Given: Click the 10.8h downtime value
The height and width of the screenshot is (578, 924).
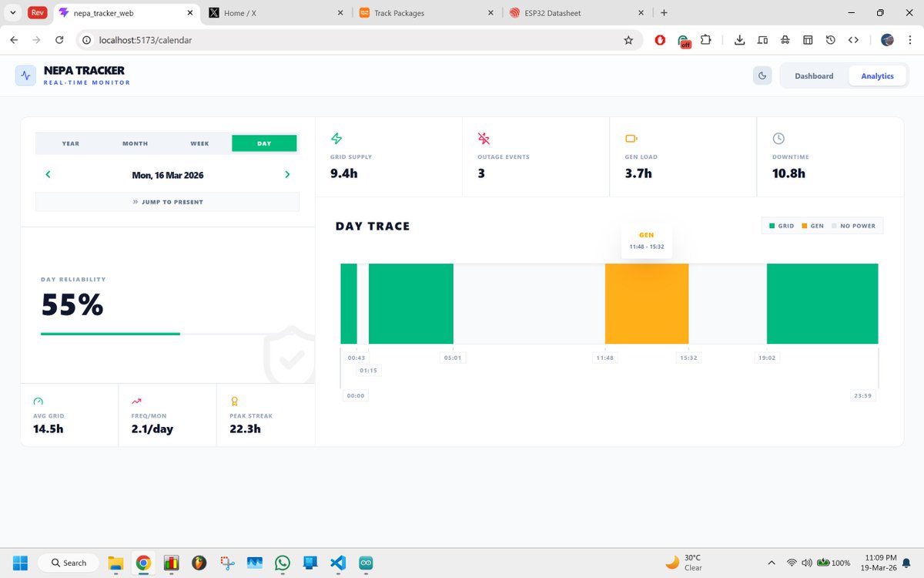Looking at the screenshot, I should [x=789, y=173].
